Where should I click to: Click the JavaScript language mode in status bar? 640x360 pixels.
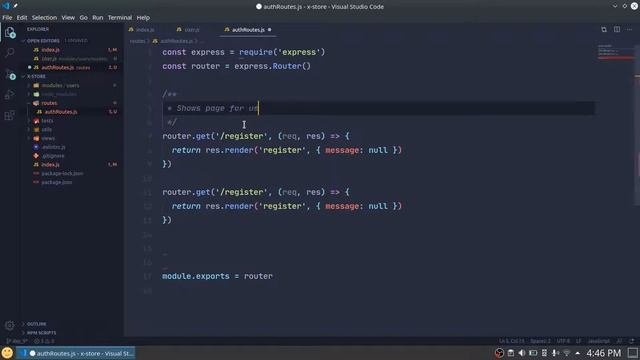pos(599,341)
